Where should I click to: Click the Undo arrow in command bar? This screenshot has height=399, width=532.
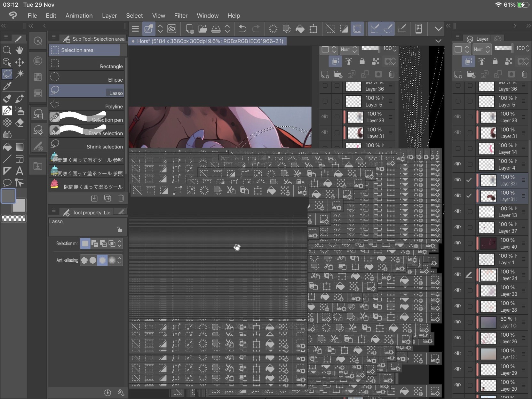point(242,29)
